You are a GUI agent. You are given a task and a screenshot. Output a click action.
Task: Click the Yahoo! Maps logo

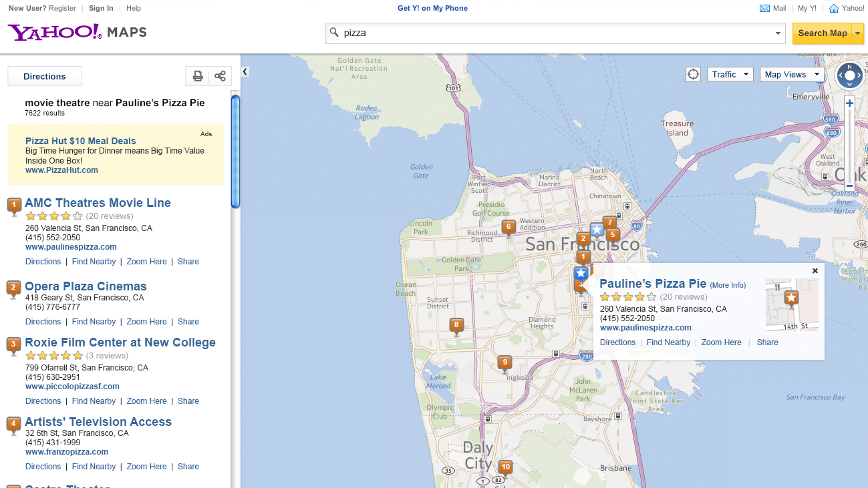tap(77, 32)
